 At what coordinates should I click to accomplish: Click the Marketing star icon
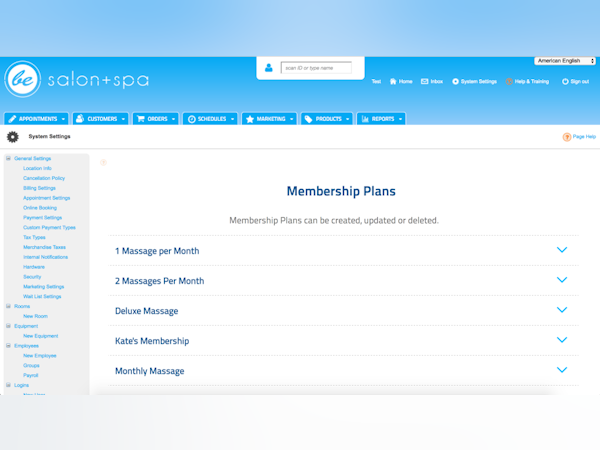[x=250, y=119]
